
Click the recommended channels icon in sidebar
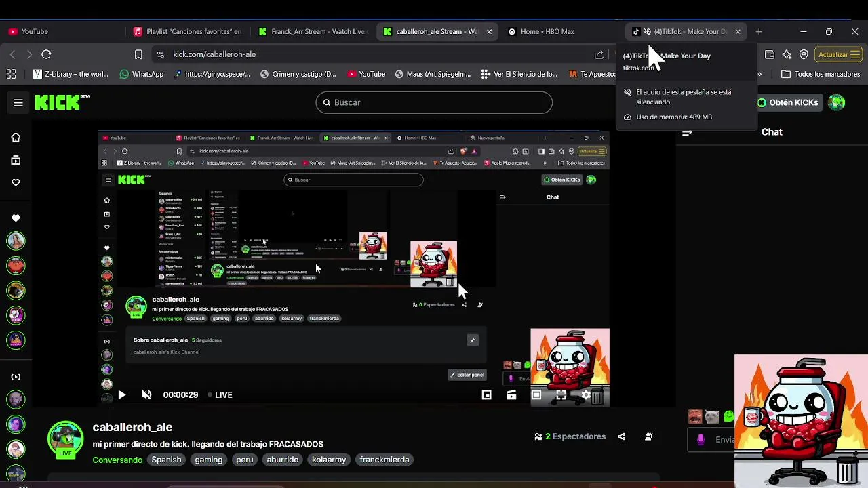tap(16, 377)
